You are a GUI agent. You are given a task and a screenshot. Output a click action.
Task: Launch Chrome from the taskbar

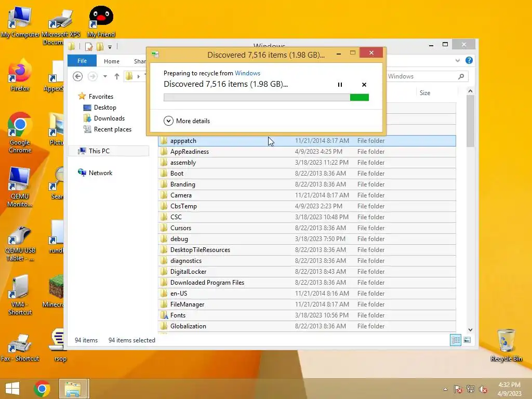(x=42, y=389)
